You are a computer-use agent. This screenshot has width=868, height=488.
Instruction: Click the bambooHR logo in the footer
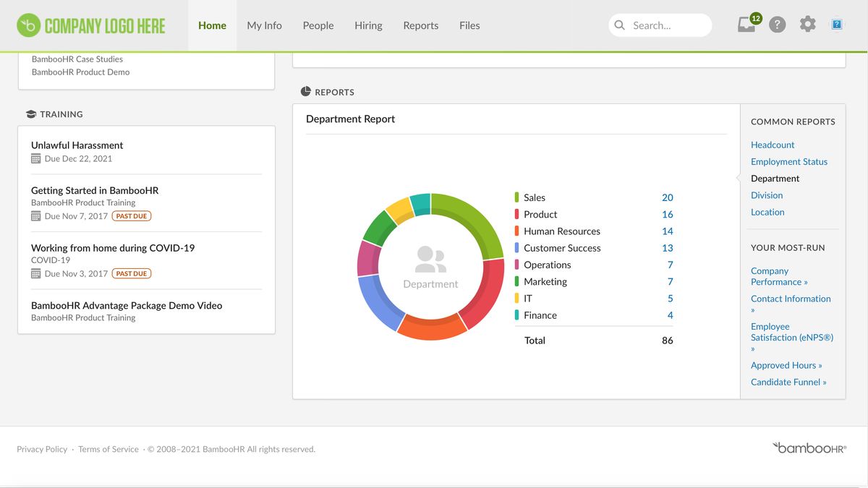807,448
